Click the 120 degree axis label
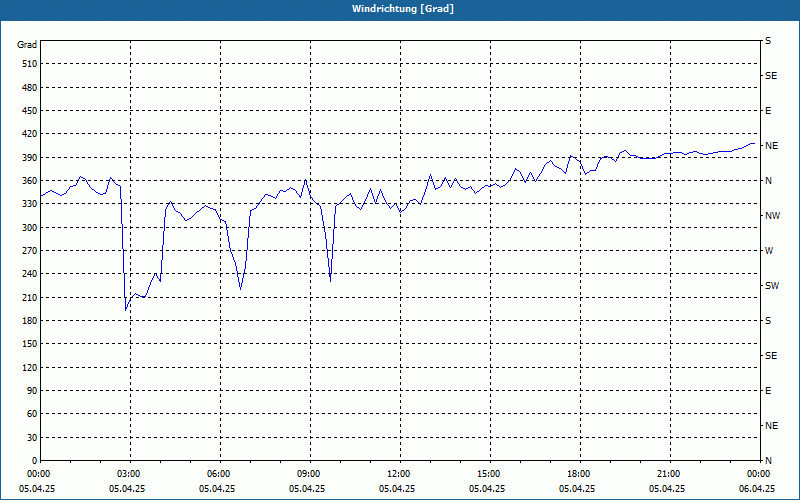The image size is (800, 500). pos(30,367)
